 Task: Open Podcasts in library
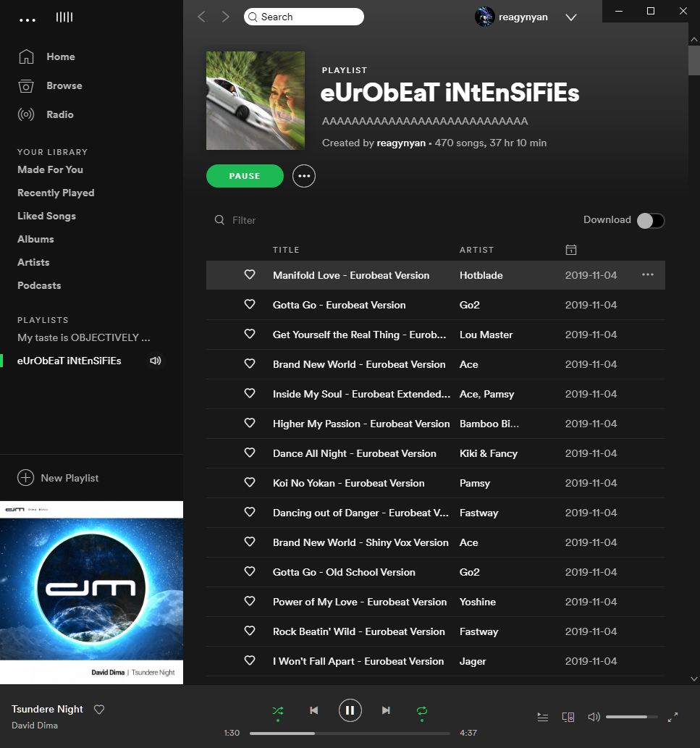coord(39,285)
